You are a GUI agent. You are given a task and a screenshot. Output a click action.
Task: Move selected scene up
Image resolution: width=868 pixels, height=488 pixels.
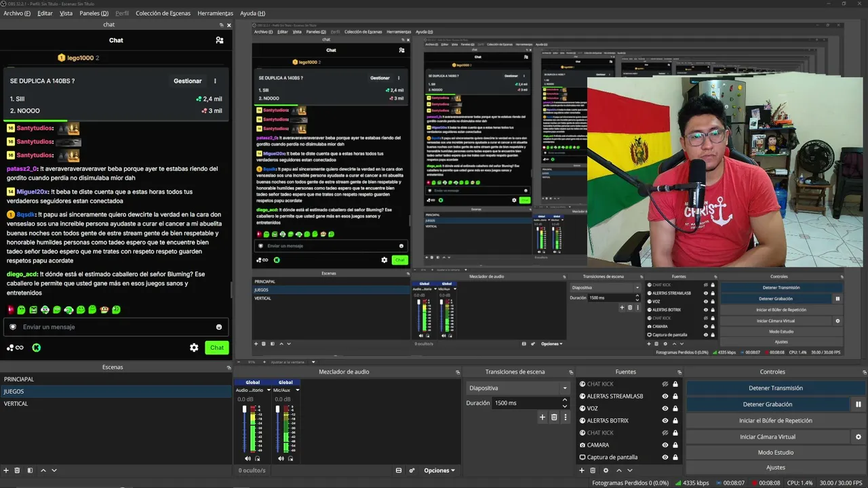(43, 470)
